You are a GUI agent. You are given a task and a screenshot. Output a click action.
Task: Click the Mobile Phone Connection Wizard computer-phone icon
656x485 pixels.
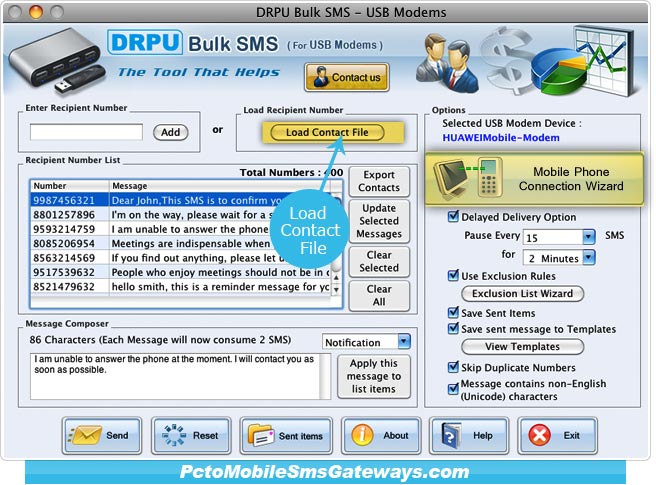(x=468, y=177)
